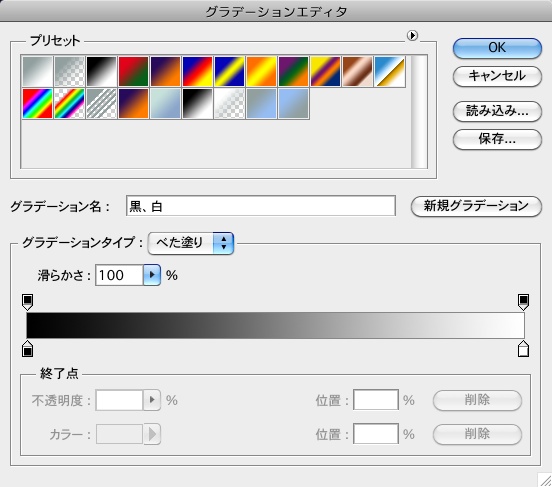Select the transparent stripes gradient preset
This screenshot has width=552, height=487.
(101, 103)
